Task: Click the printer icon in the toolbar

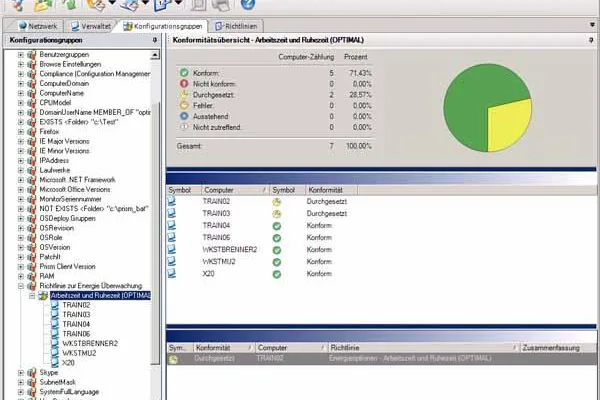Action: tap(221, 5)
